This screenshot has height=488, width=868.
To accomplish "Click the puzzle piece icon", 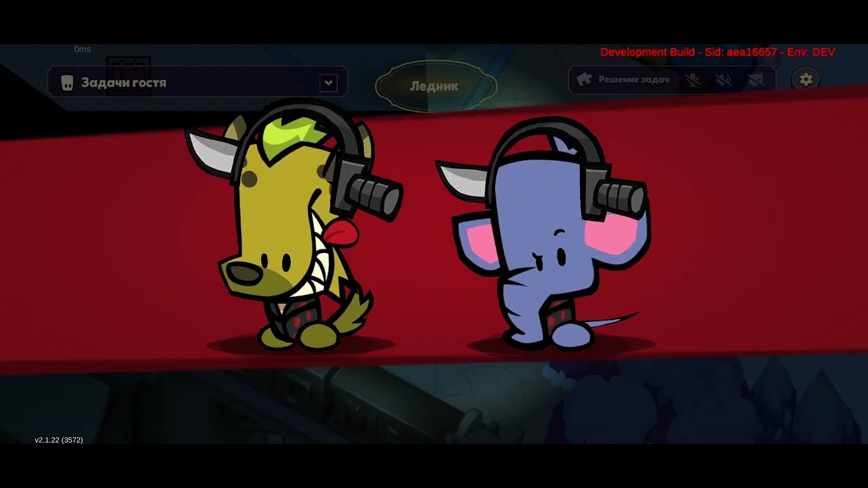I will [x=583, y=79].
